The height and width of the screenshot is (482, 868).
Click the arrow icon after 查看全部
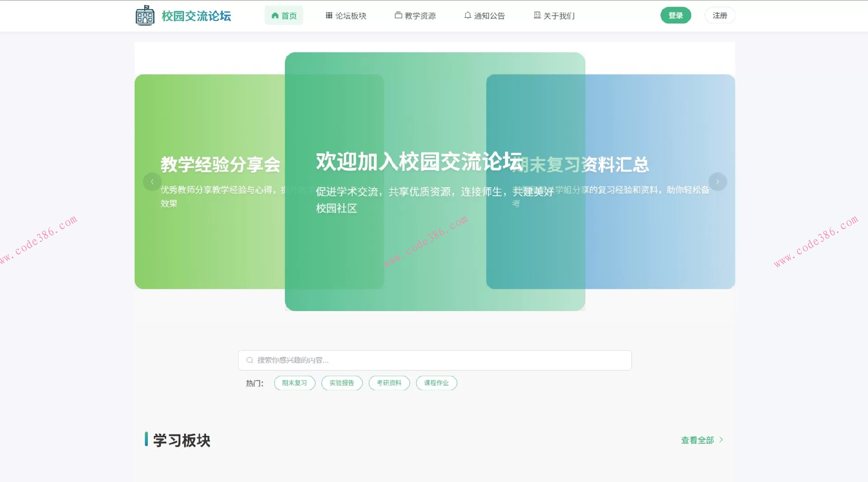721,439
